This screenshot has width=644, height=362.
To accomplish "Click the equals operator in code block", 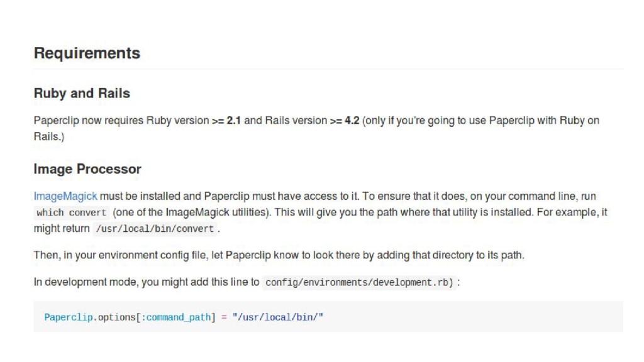I will coord(225,317).
